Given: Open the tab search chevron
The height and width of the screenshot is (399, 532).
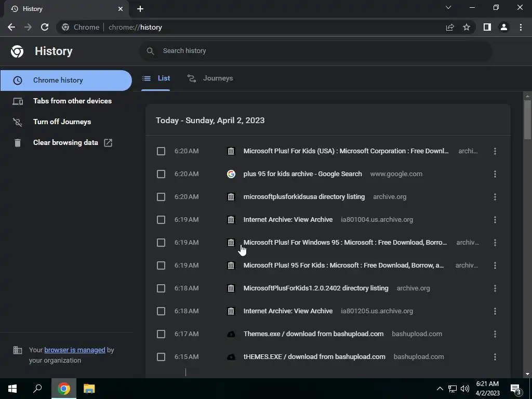Looking at the screenshot, I should pyautogui.click(x=448, y=7).
